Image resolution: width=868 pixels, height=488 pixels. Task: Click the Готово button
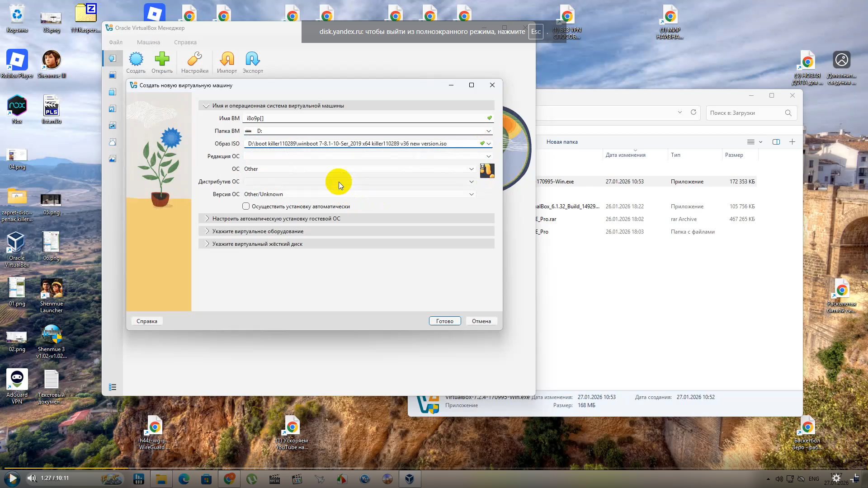coord(444,321)
